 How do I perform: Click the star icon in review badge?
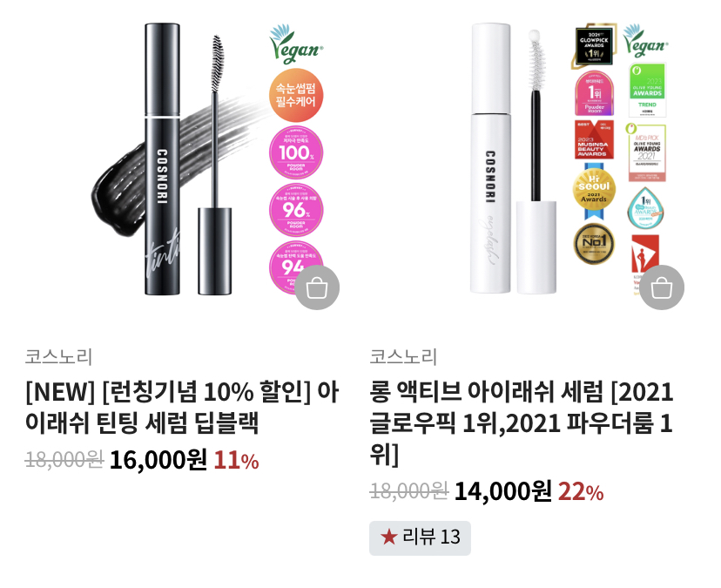coord(388,537)
